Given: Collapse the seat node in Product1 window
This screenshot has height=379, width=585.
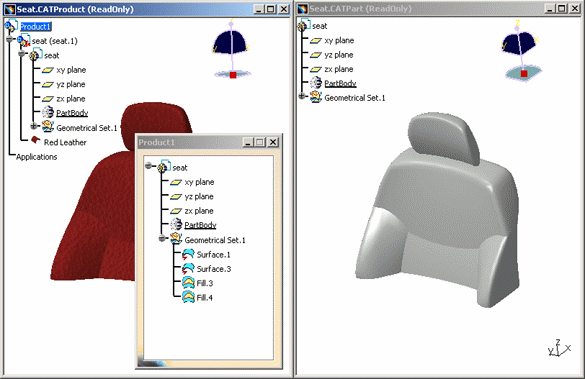Looking at the screenshot, I should 148,165.
